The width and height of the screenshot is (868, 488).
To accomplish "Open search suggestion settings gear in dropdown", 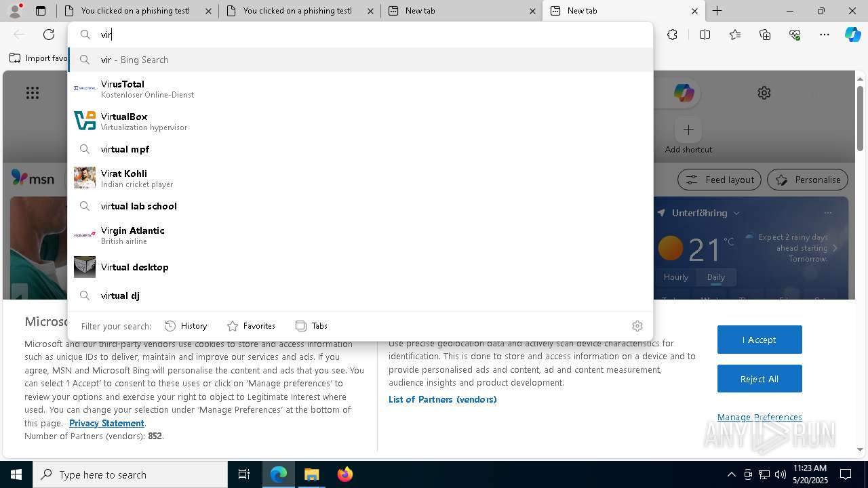I will (637, 326).
